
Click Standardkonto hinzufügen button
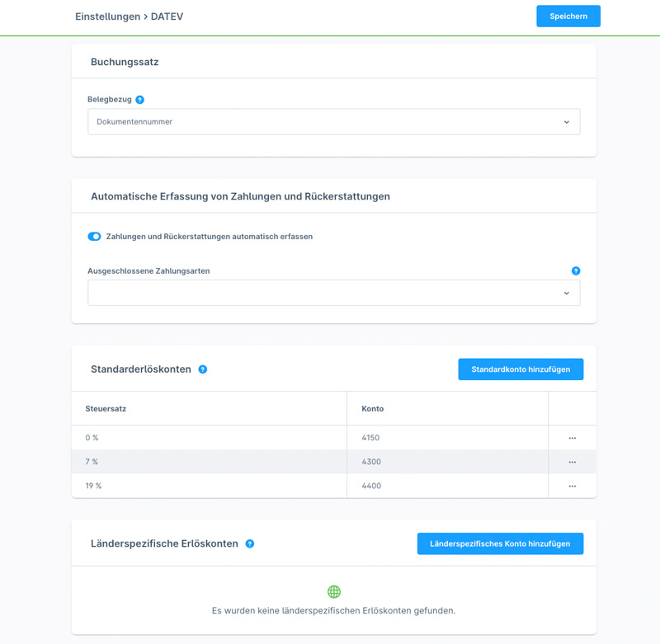pos(521,369)
